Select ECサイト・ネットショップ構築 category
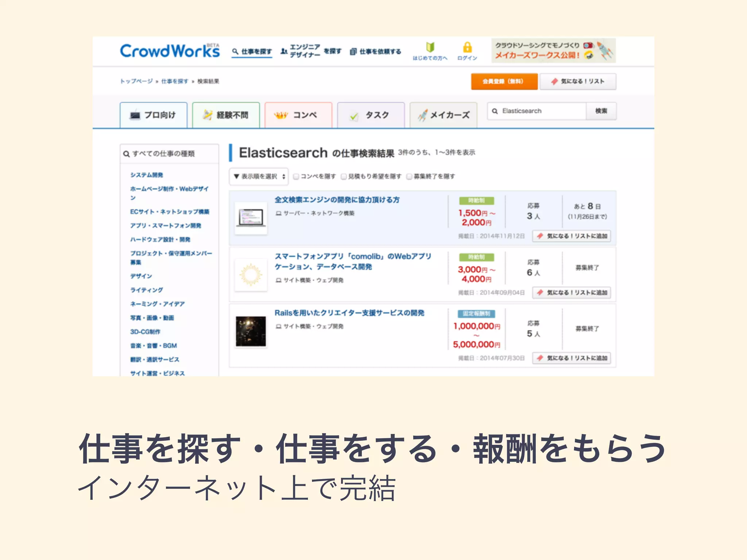 point(170,212)
